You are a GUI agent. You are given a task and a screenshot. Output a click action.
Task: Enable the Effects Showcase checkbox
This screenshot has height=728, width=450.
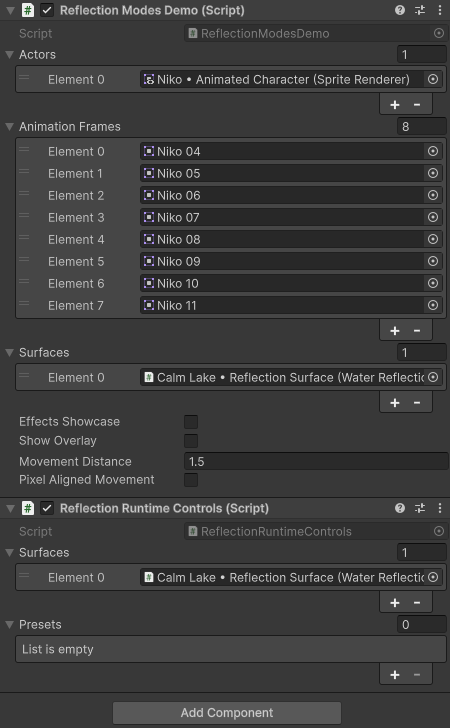tap(191, 422)
